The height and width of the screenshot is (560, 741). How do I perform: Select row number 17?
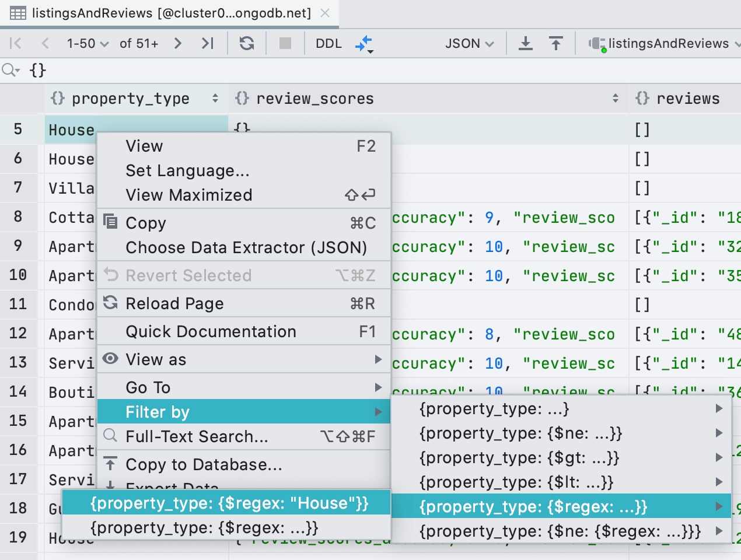coord(18,480)
